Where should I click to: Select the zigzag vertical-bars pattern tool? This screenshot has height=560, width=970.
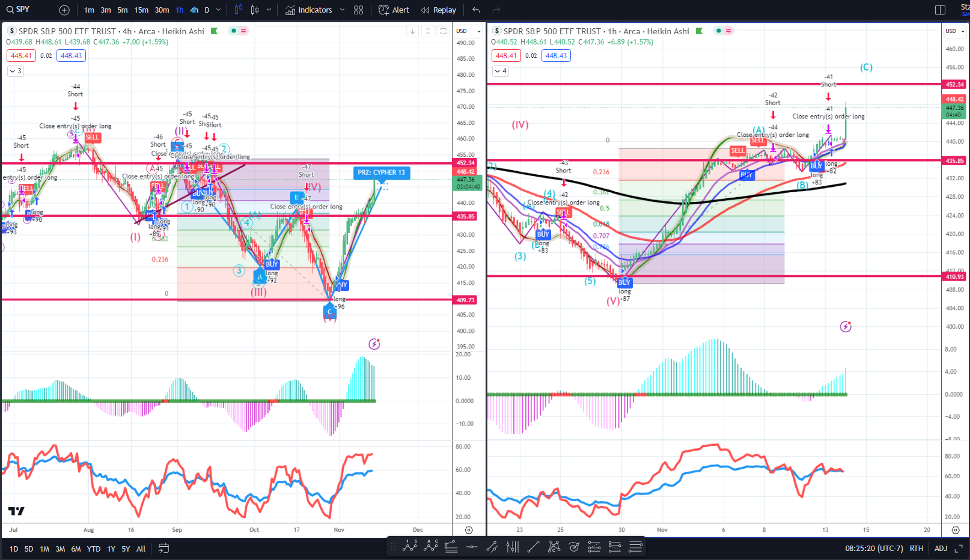coord(513,547)
